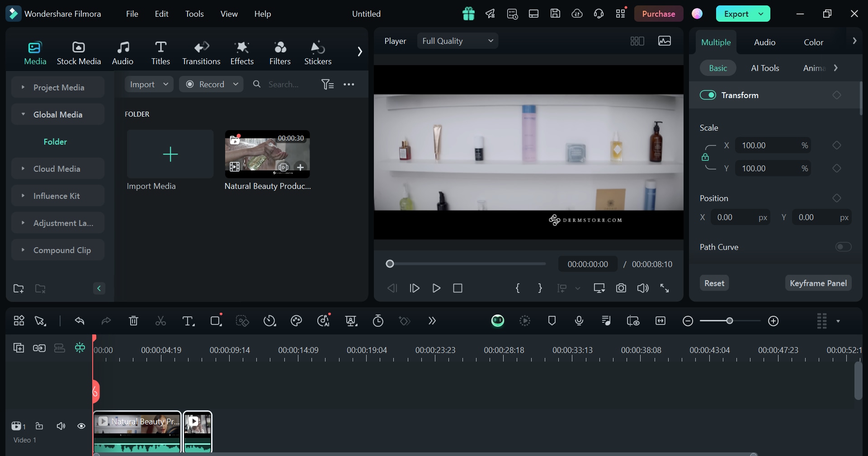The width and height of the screenshot is (868, 456).
Task: Add keyframe for Scale X
Action: point(837,145)
